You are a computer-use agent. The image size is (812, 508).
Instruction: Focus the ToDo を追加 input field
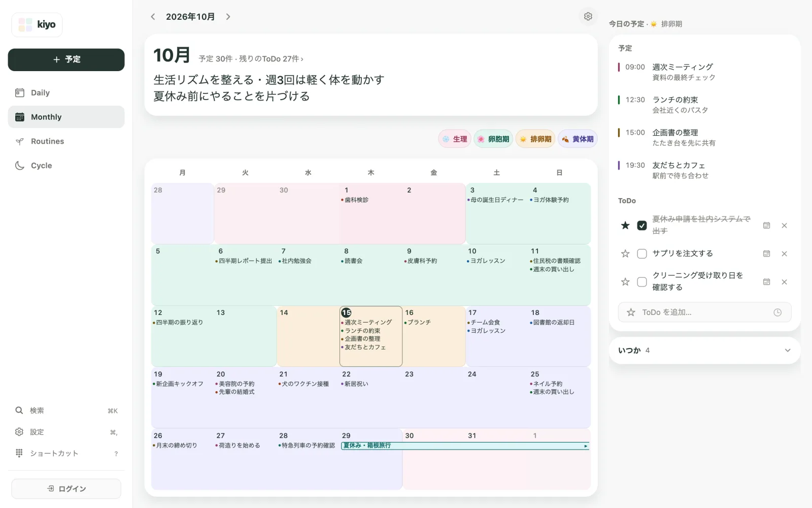[x=704, y=312]
